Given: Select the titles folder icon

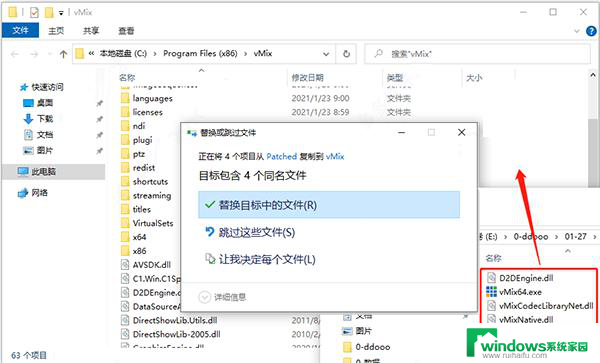Looking at the screenshot, I should [x=125, y=209].
